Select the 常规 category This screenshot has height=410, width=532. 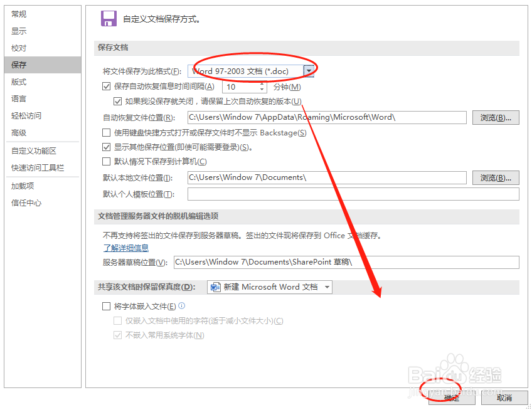[43, 14]
